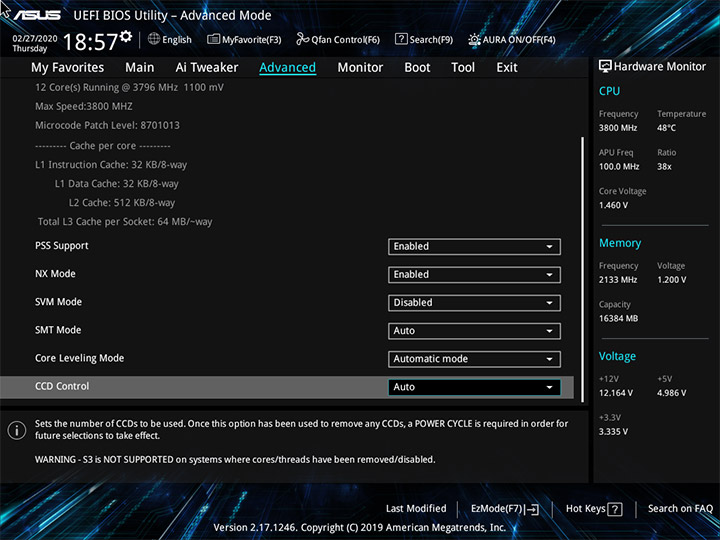This screenshot has height=540, width=720.
Task: Click the 1.460 V core voltage value
Action: (613, 205)
